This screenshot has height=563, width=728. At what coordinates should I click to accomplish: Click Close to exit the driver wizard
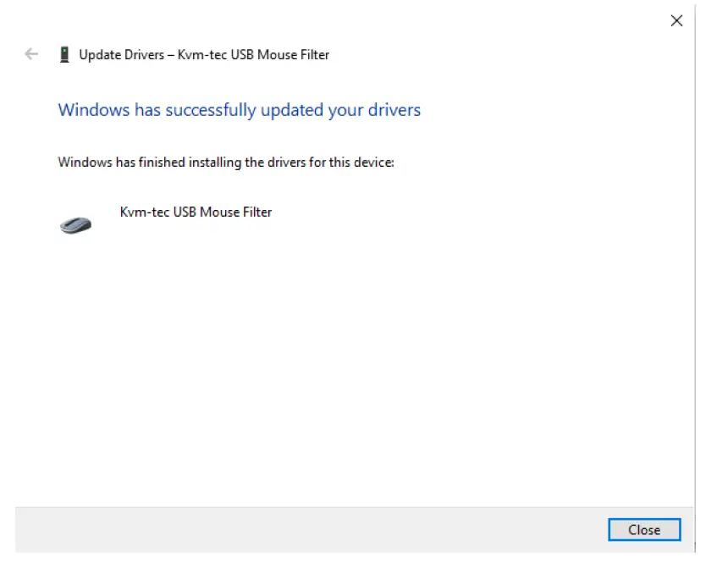(x=644, y=530)
